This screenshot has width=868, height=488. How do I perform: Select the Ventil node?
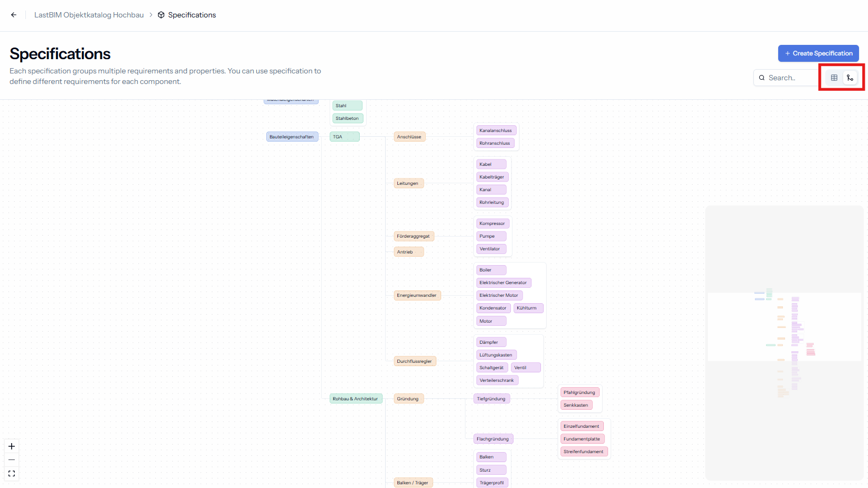point(526,368)
